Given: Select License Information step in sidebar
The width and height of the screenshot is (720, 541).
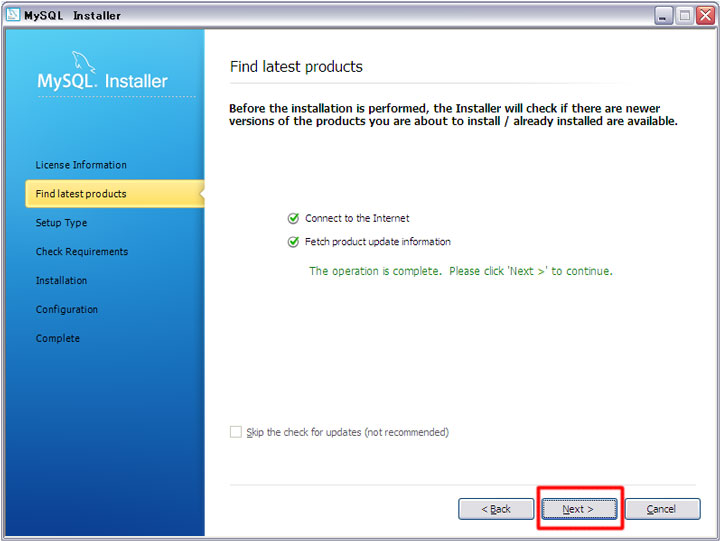Looking at the screenshot, I should [x=81, y=165].
